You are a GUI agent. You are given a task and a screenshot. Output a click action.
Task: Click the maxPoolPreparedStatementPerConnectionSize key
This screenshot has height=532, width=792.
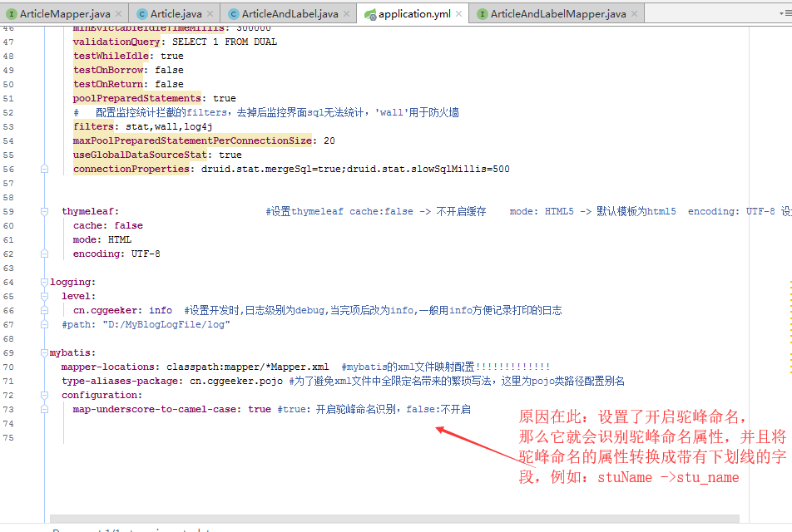pyautogui.click(x=192, y=140)
